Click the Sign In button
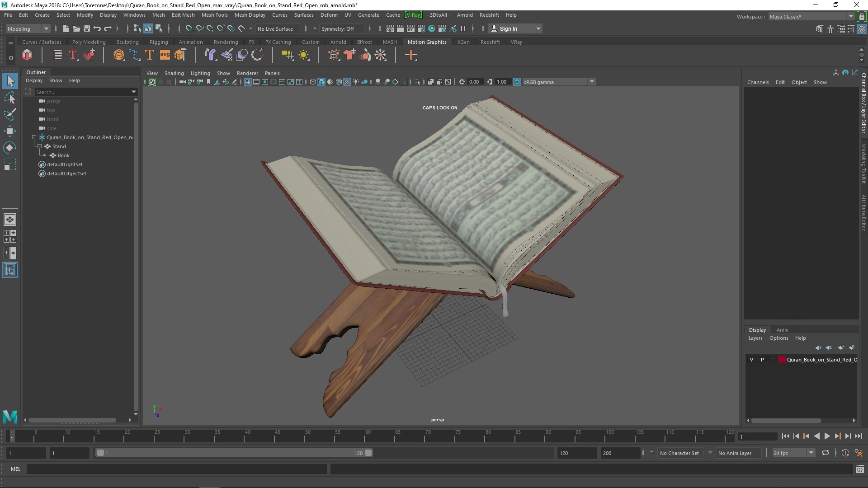 click(x=508, y=28)
